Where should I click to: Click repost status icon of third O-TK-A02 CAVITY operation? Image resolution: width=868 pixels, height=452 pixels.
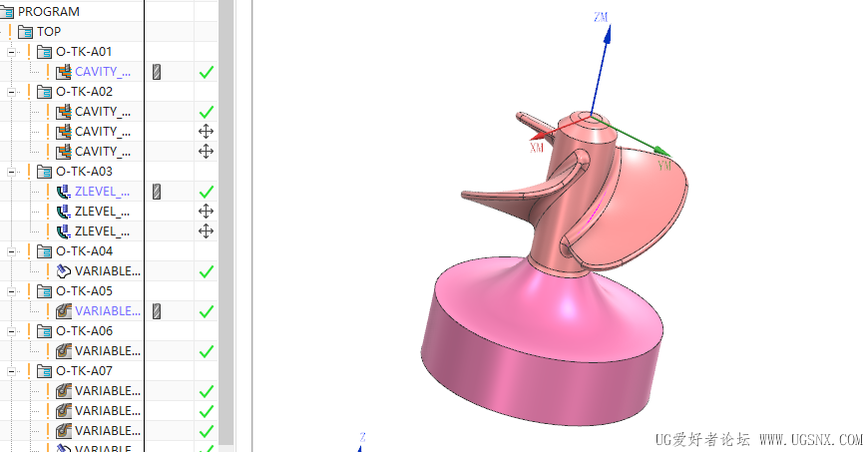pos(206,152)
